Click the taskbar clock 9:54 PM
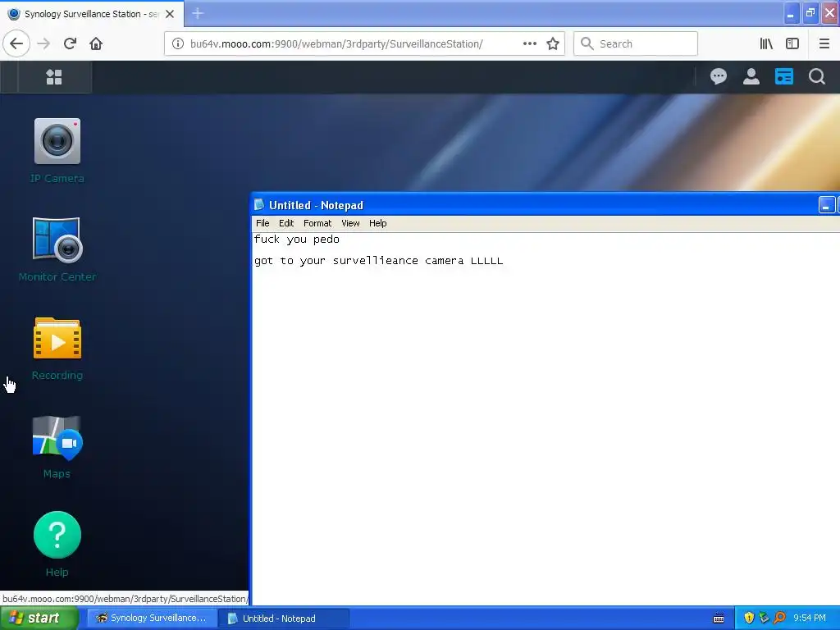 [x=810, y=619]
